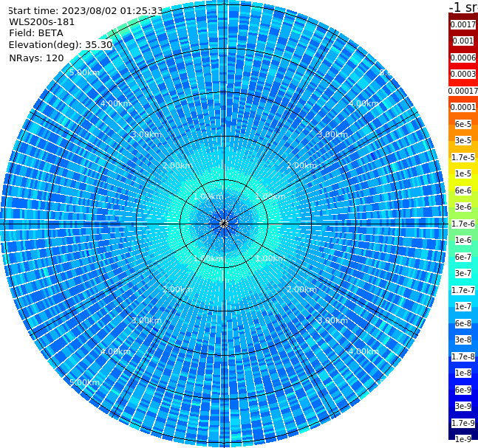
Task: Click the 1.7e-6 colorbar label
Action: 463,224
